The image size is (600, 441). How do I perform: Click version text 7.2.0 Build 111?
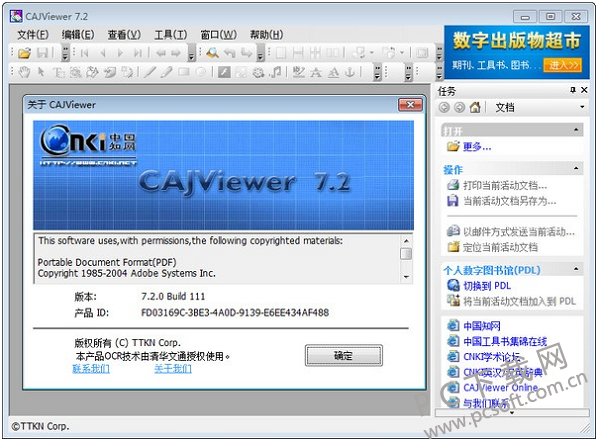coord(173,296)
